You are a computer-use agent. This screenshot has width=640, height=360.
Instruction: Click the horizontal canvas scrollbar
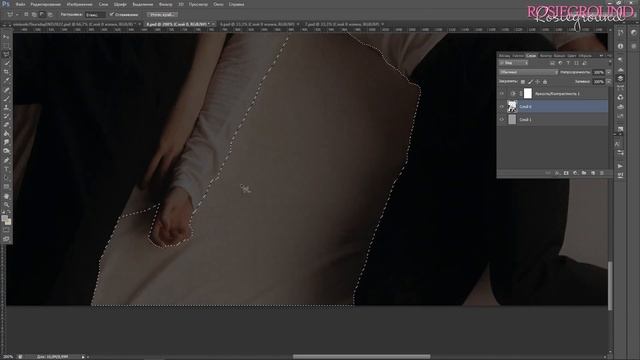(361, 357)
